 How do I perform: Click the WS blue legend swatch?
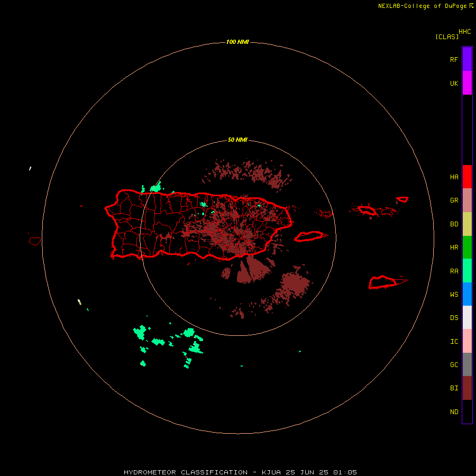click(467, 294)
